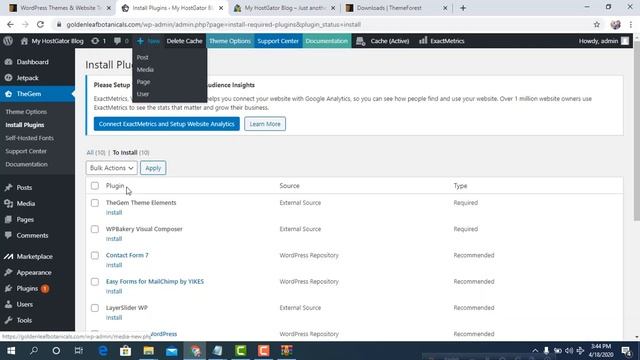Open My HostGator Blog home icon
The image size is (640, 360).
(24, 41)
